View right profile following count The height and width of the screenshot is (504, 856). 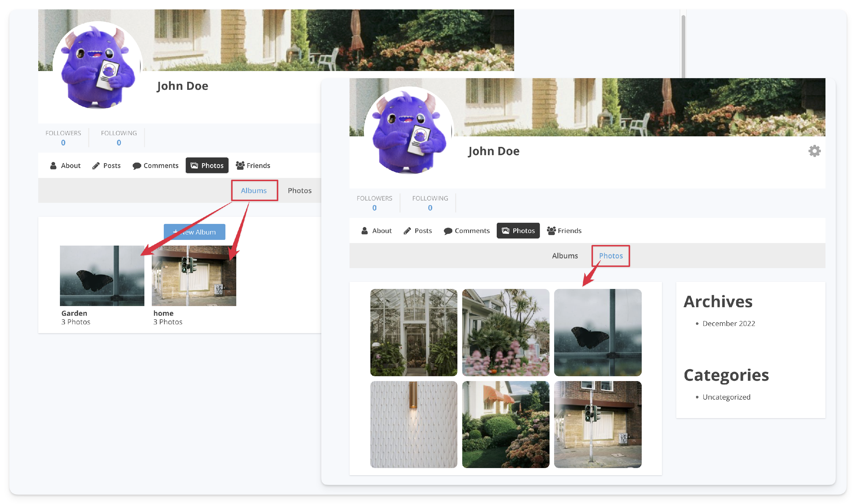(x=430, y=208)
